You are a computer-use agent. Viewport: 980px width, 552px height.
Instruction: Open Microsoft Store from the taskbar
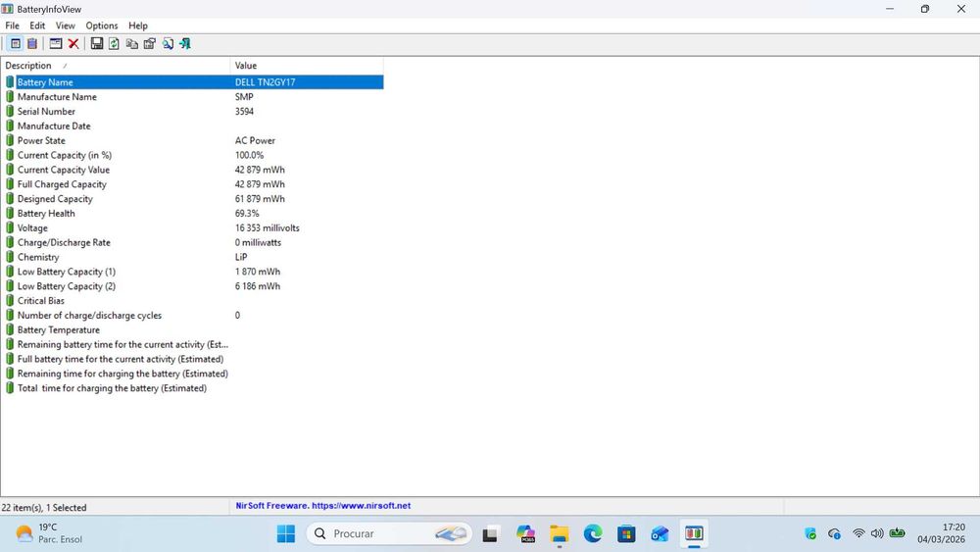[626, 534]
